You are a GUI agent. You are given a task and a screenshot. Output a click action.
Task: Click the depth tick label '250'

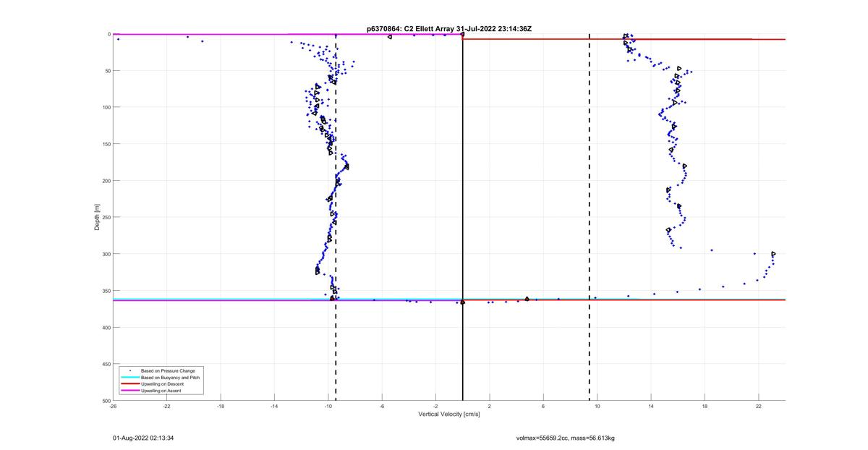106,217
